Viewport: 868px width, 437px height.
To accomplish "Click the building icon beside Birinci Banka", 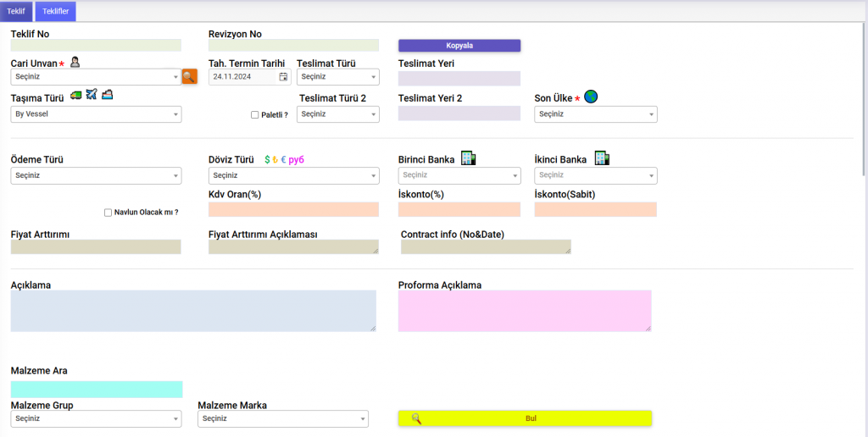I will click(x=468, y=158).
